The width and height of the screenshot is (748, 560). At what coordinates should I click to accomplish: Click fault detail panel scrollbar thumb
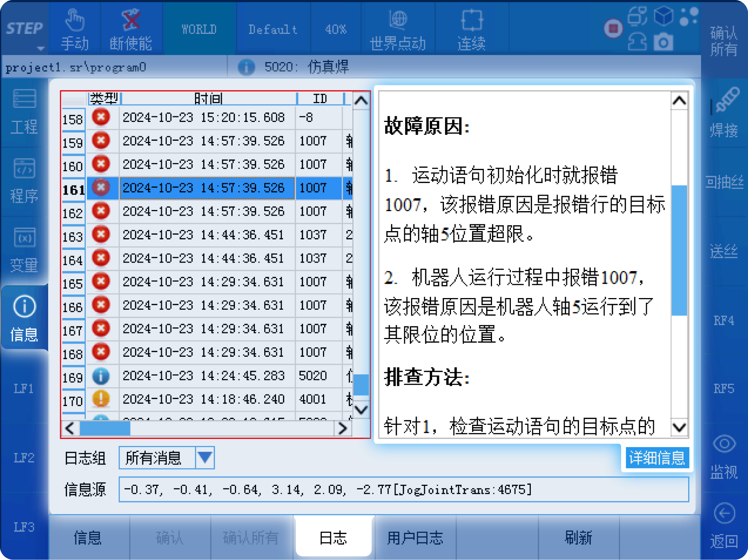[679, 250]
